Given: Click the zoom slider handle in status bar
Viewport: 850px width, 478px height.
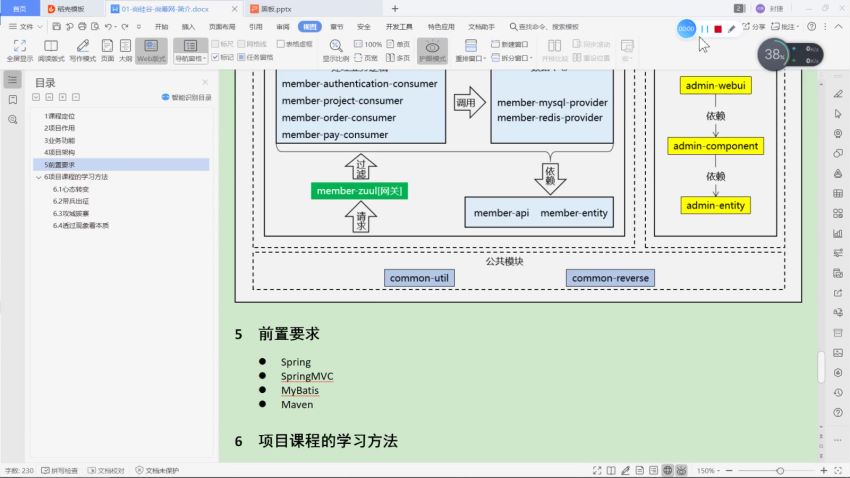Looking at the screenshot, I should click(x=780, y=471).
